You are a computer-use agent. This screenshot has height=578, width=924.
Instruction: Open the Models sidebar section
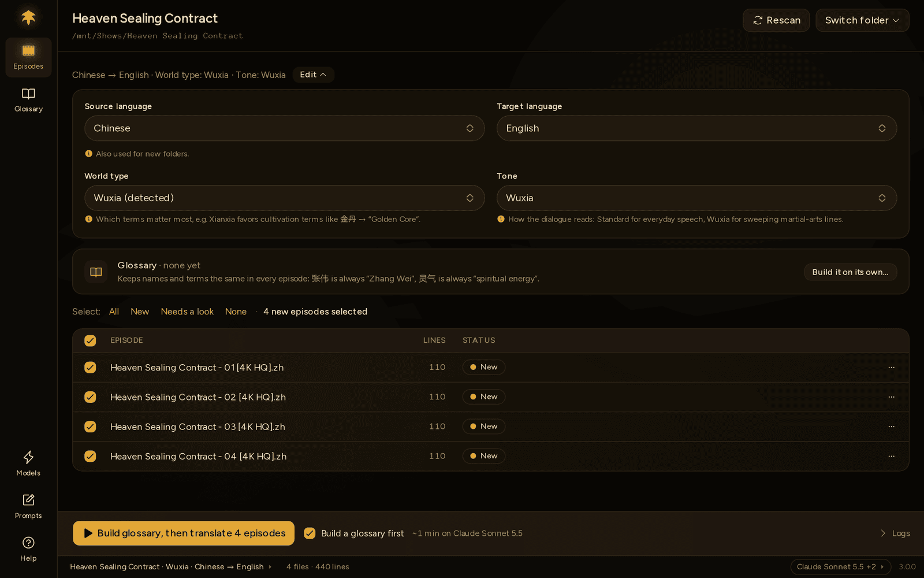28,464
